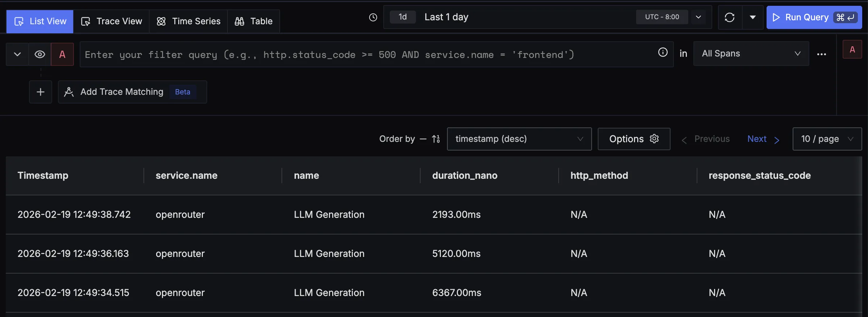
Task: Click the UTC - 8:00 timezone badge
Action: pyautogui.click(x=662, y=17)
